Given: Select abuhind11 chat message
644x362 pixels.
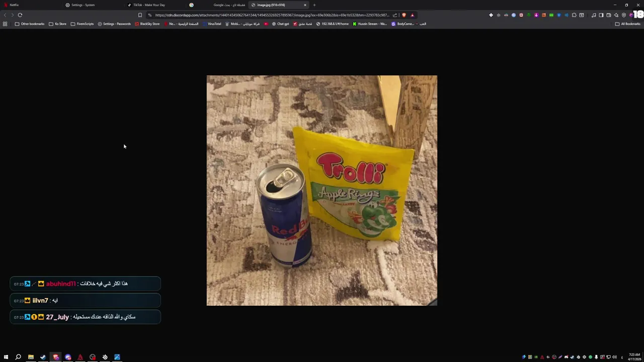Looking at the screenshot, I should click(x=85, y=284).
